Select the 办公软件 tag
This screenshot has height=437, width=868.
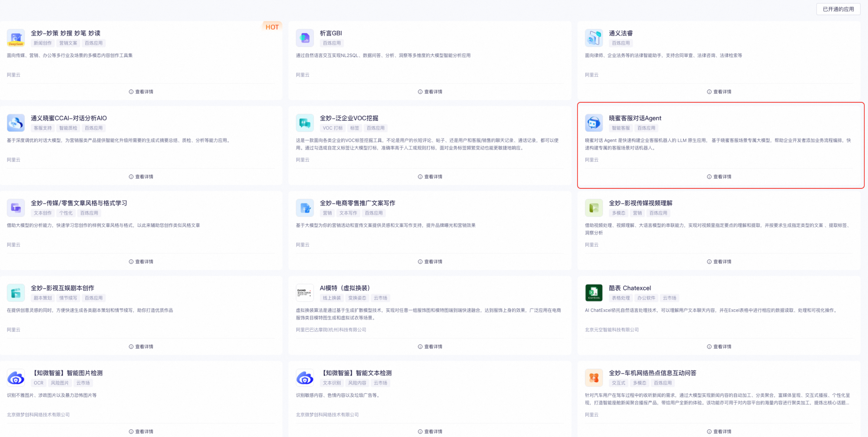click(646, 298)
